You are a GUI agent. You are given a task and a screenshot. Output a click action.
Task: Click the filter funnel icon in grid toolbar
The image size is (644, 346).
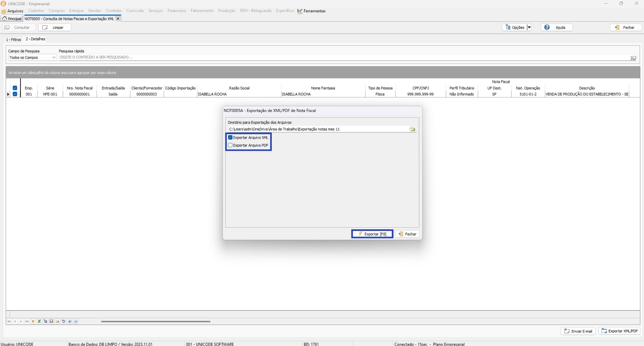[x=33, y=321]
